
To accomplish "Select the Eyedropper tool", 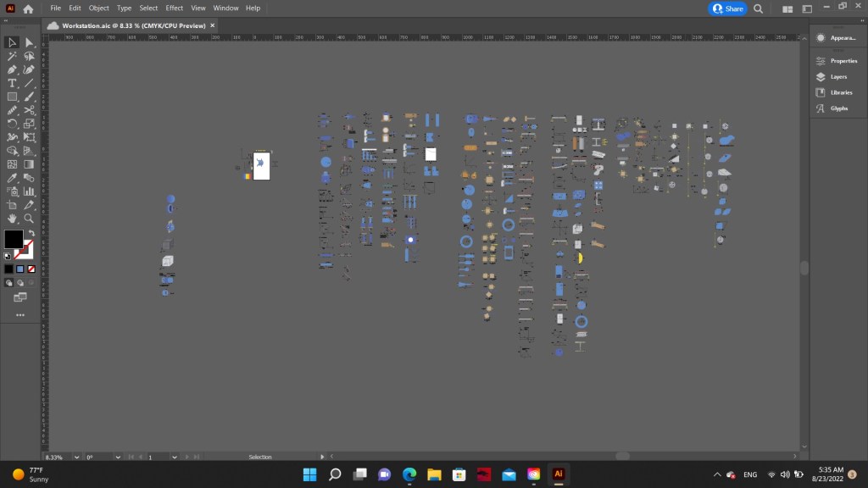I will pos(13,178).
